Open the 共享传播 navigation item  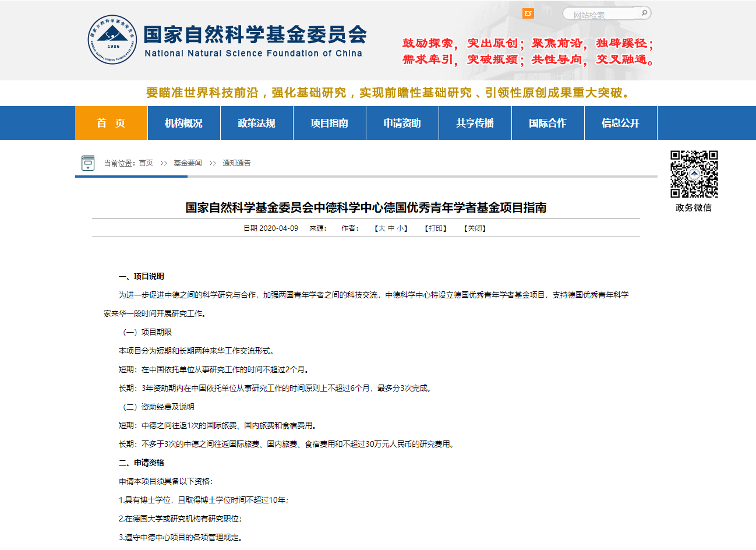tap(475, 123)
